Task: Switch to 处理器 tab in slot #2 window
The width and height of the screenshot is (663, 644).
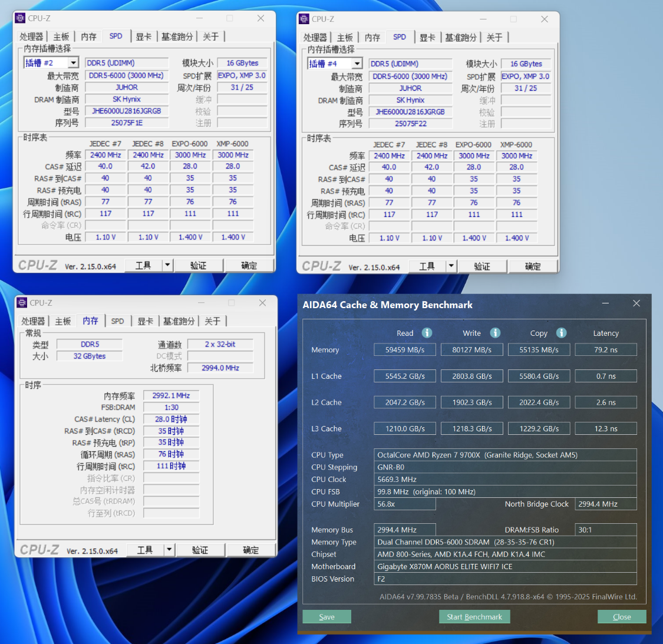Action: tap(31, 37)
